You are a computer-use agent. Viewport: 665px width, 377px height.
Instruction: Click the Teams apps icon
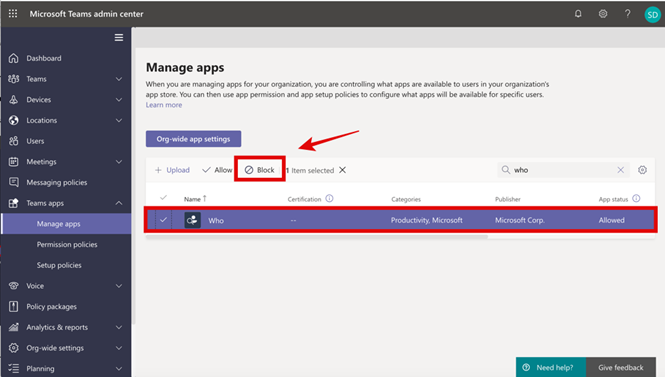pyautogui.click(x=14, y=203)
